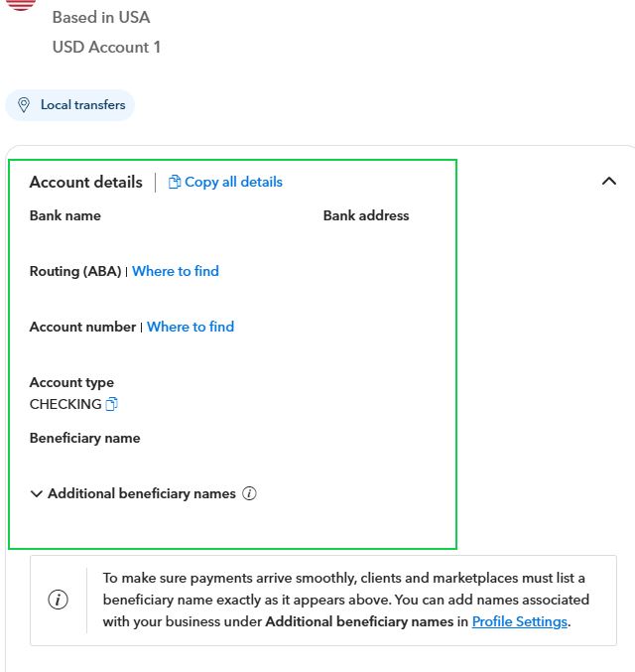The width and height of the screenshot is (635, 672).
Task: Click the info circle icon in the notice box
Action: [x=58, y=600]
